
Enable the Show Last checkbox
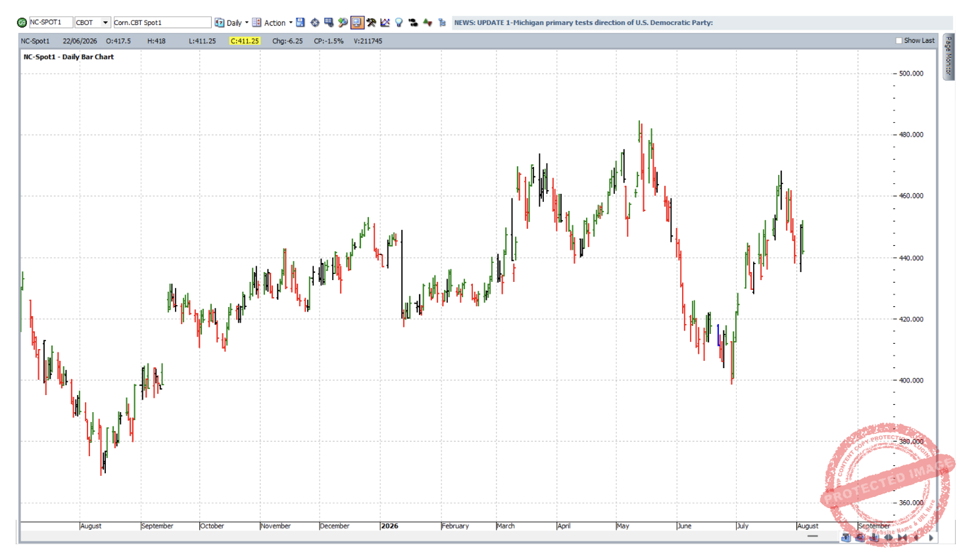point(899,41)
